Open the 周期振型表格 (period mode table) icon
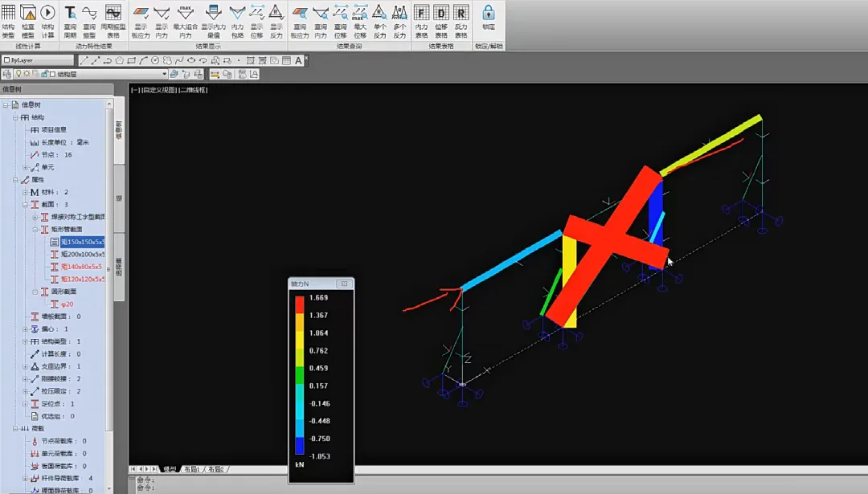The image size is (868, 494). coord(113,13)
